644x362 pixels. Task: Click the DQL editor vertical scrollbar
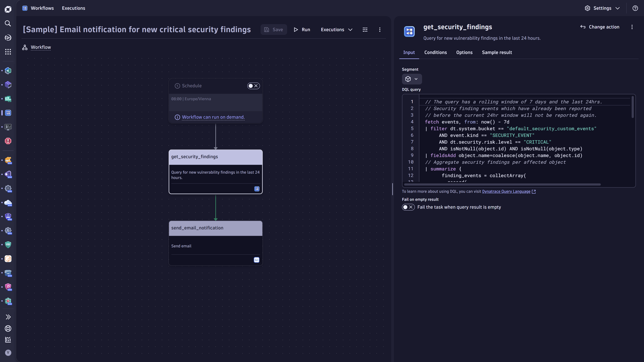pos(633,107)
